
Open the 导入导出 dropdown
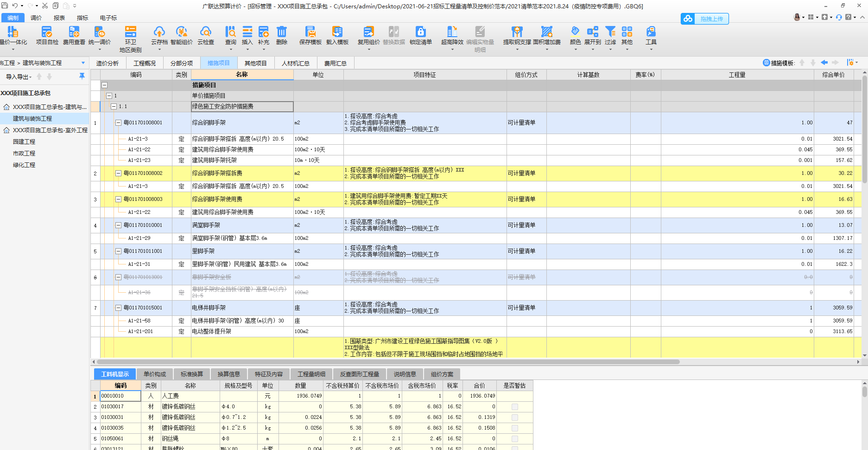coord(19,77)
